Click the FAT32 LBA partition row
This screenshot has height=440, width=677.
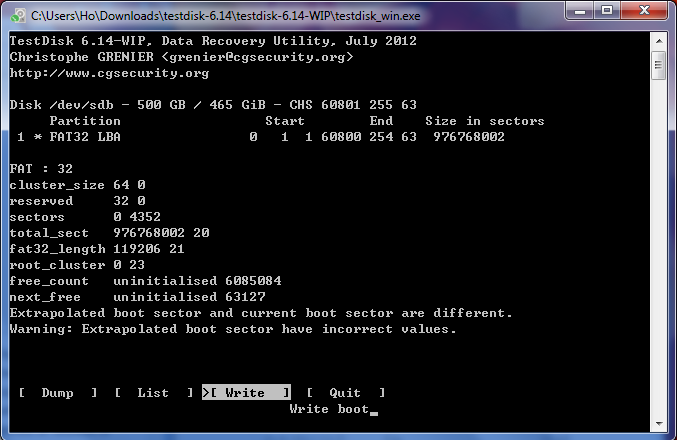coord(261,137)
